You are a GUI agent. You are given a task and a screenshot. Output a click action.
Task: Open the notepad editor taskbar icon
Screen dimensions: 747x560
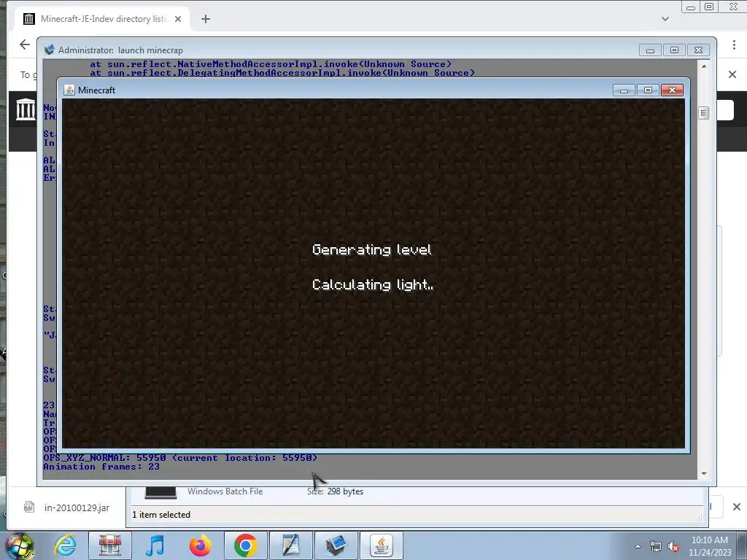(x=290, y=545)
